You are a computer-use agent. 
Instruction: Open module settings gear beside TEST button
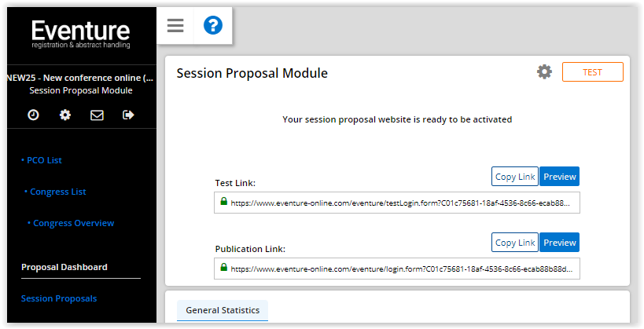544,72
